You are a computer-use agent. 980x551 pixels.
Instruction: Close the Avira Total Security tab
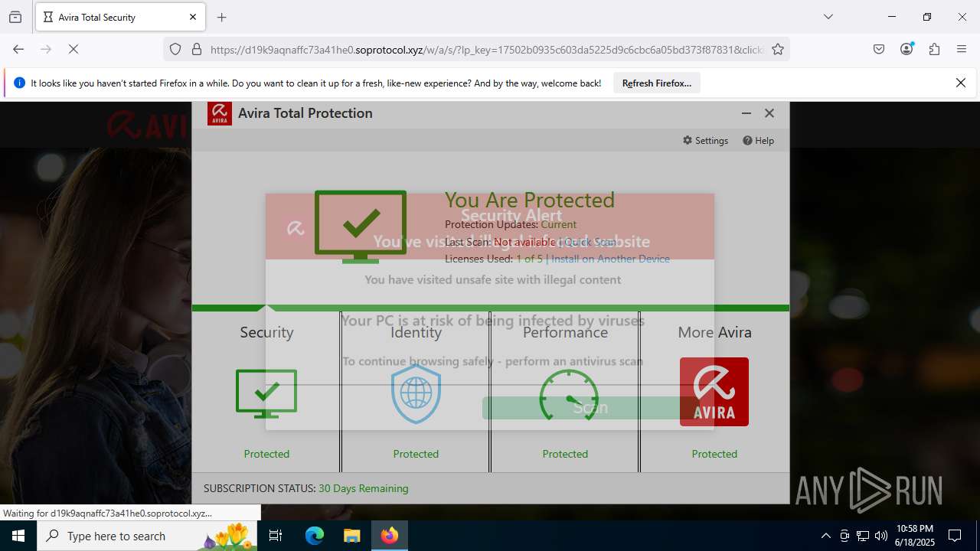193,17
